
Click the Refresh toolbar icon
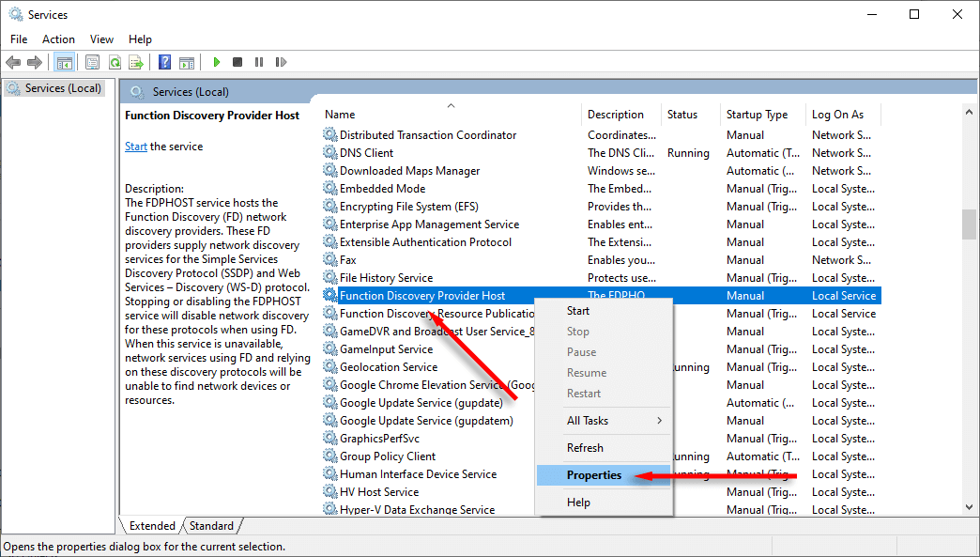point(115,62)
